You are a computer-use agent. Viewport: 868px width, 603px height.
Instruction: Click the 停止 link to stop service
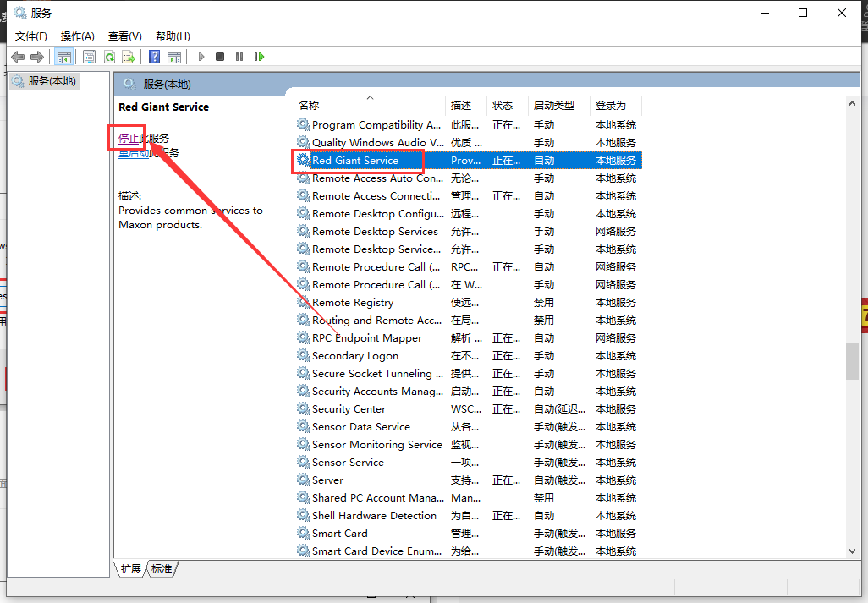pos(129,139)
